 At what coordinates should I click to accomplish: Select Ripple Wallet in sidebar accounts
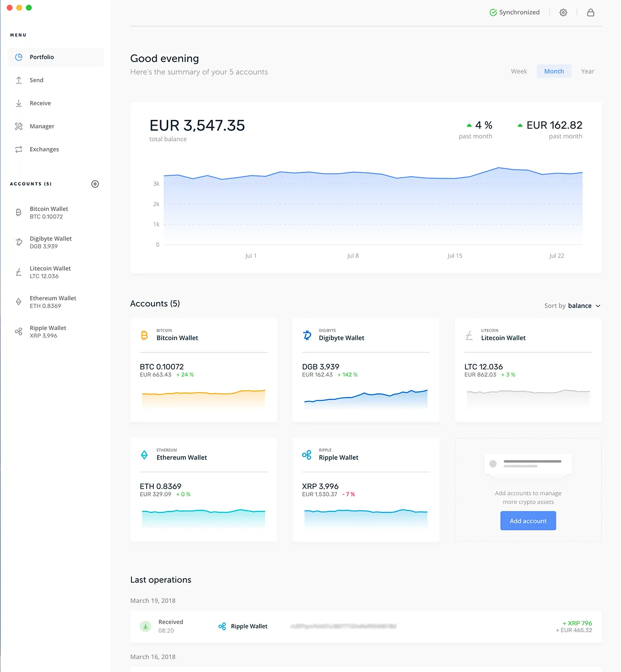[x=56, y=331]
